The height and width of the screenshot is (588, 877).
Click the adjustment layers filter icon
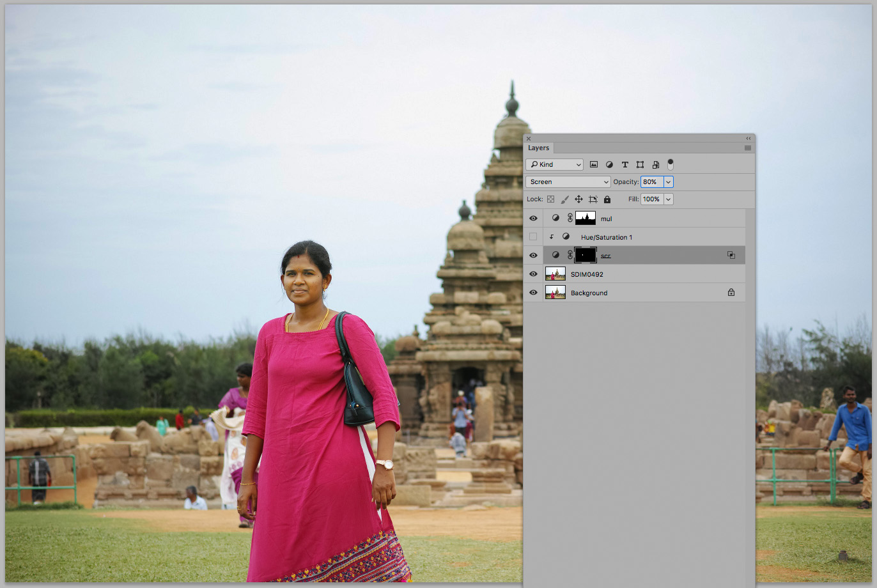tap(609, 164)
